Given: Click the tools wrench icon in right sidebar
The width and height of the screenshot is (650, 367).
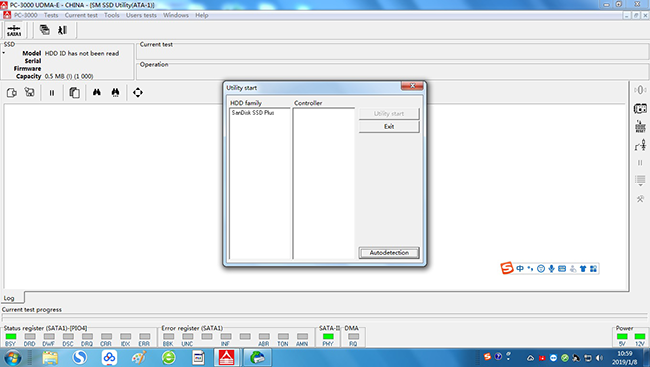Looking at the screenshot, I should point(640,199).
